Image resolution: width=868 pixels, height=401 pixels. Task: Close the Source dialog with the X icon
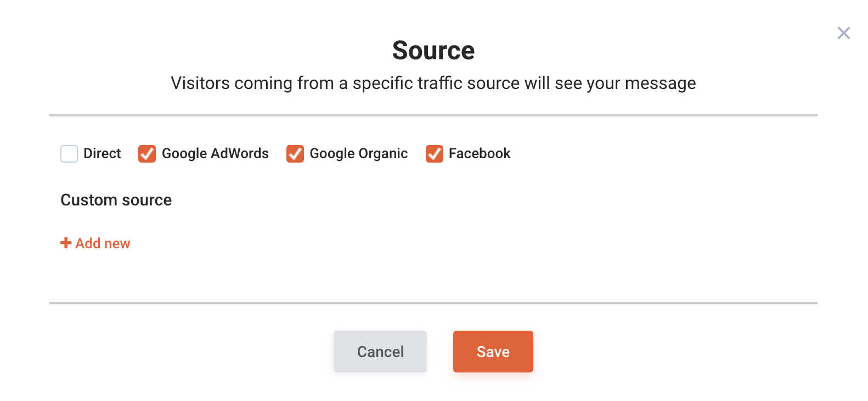844,33
